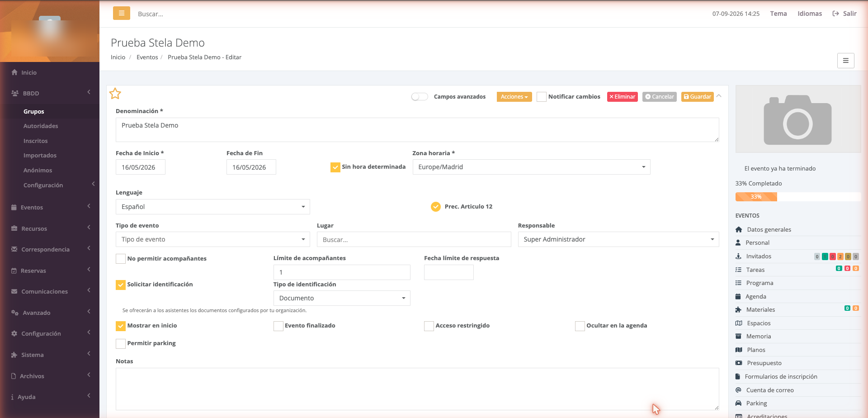Screen dimensions: 868x418
Task: Click the orange hamburger menu toggle button
Action: pyautogui.click(x=122, y=13)
